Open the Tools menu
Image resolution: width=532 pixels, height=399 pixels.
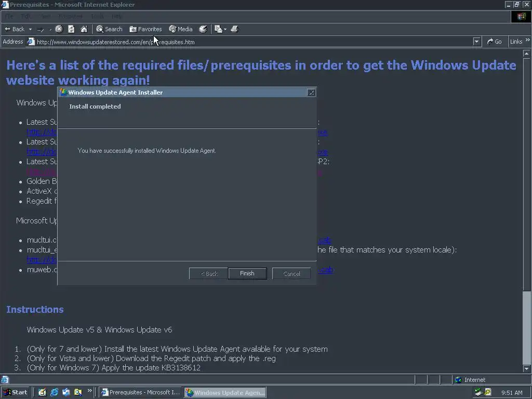97,16
